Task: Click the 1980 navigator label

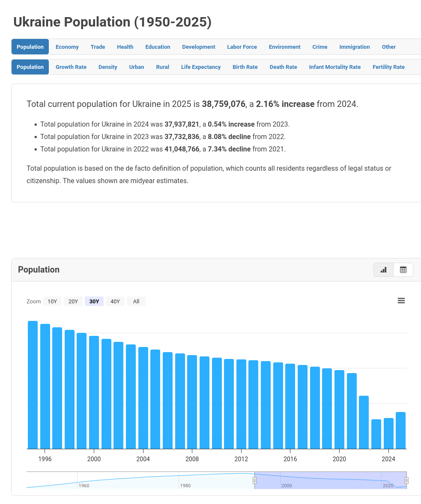Action: pos(185,485)
